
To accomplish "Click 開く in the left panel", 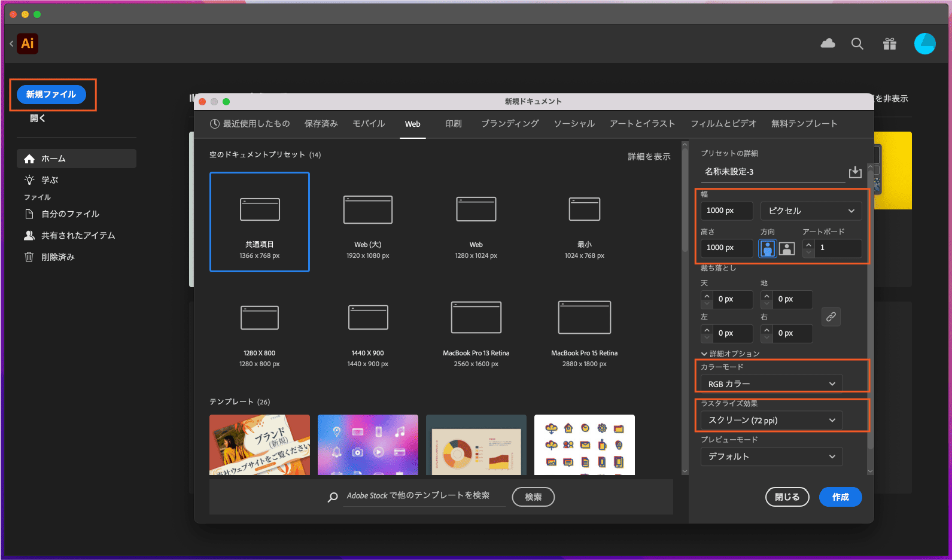I will pos(38,118).
